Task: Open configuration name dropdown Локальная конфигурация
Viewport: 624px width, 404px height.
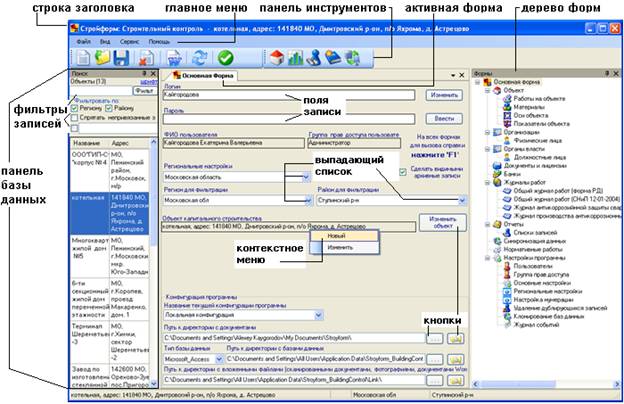Action: point(318,315)
